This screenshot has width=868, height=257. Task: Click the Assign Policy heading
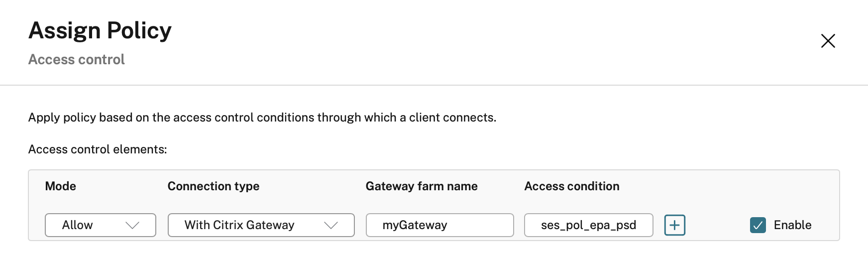(x=100, y=30)
